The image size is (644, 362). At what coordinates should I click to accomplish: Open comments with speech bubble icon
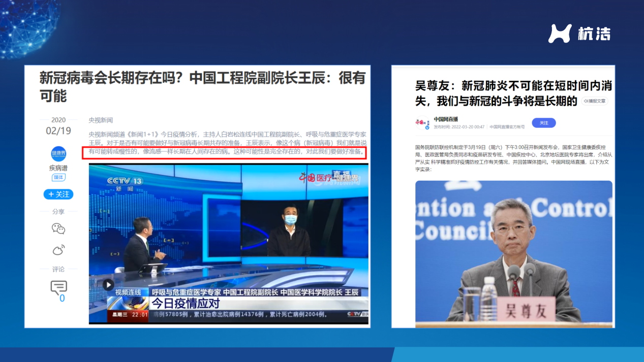pyautogui.click(x=58, y=287)
